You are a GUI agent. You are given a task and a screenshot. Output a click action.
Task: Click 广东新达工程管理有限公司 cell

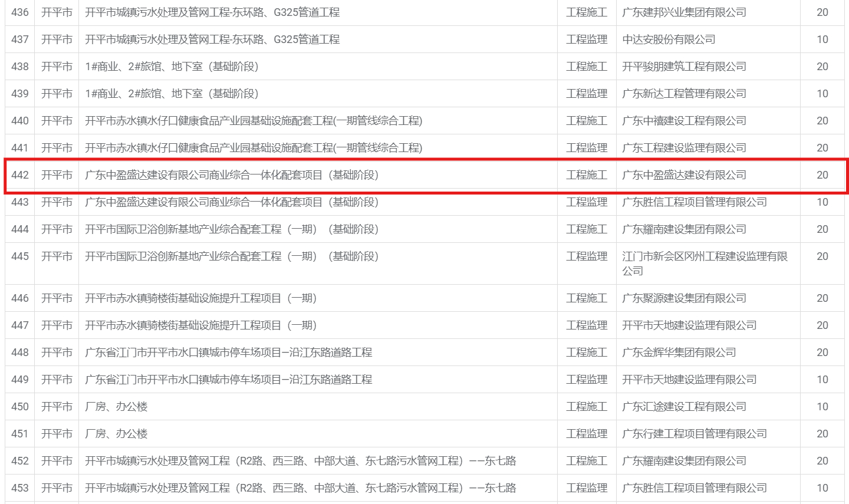(x=684, y=94)
